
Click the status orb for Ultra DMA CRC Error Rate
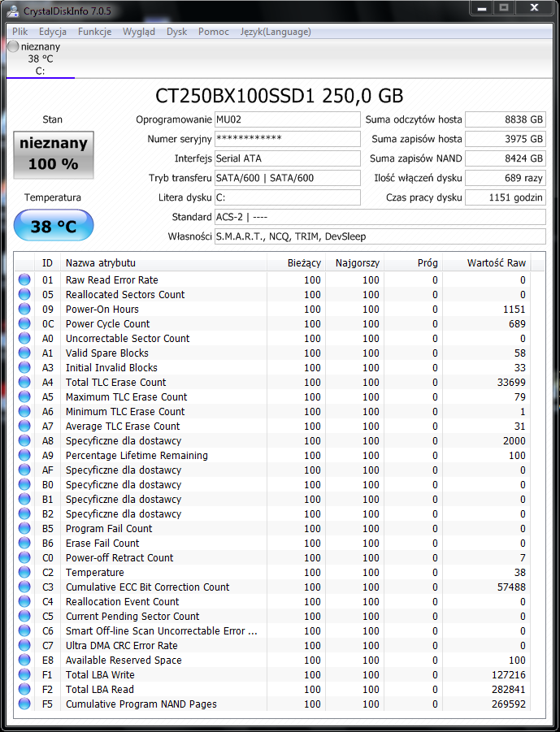(x=24, y=645)
